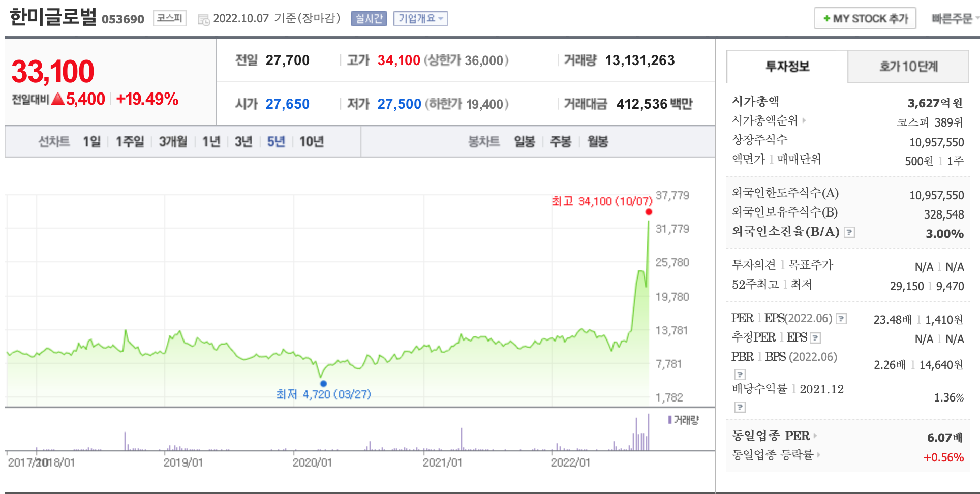Click the 실시간 toggle button
The width and height of the screenshot is (980, 494).
pyautogui.click(x=369, y=19)
